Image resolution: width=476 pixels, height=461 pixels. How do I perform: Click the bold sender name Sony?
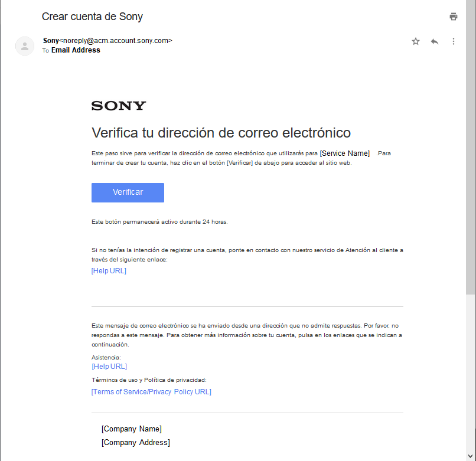[x=51, y=41]
